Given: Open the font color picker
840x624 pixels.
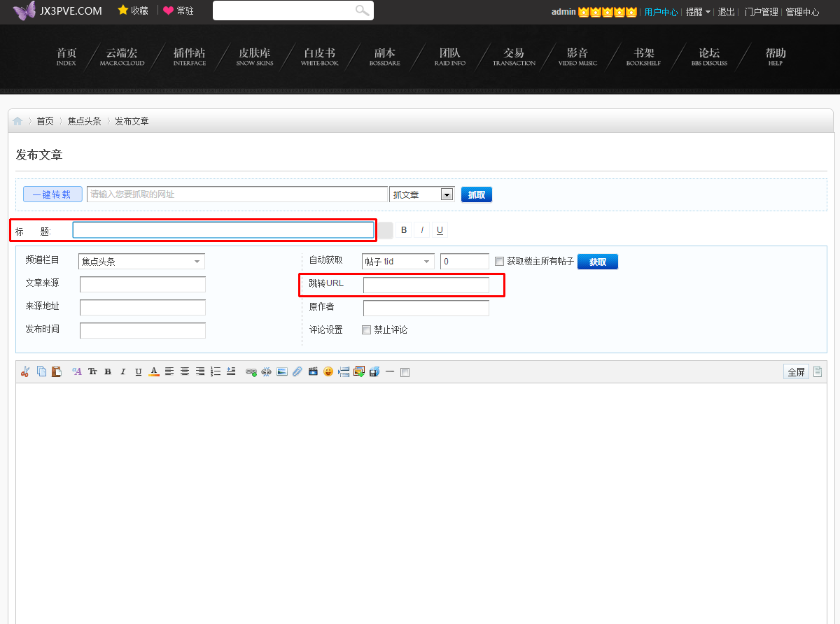Looking at the screenshot, I should pyautogui.click(x=154, y=371).
